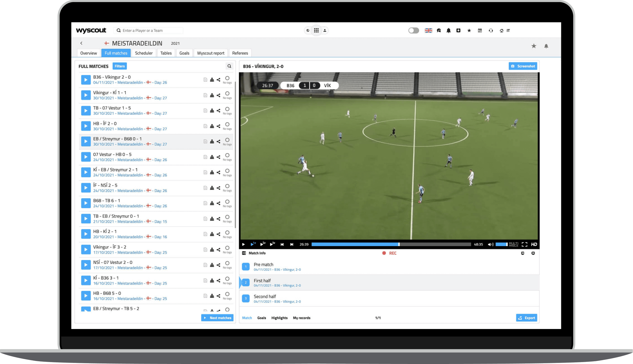Open the match report document for B36 - Víkingur
Viewport: 633px width, 364px height.
[x=205, y=79]
